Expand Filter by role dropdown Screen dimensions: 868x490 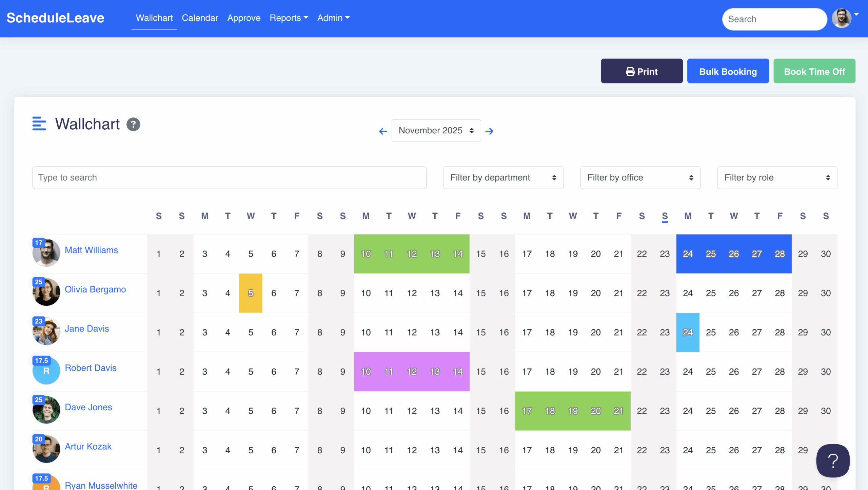pos(777,177)
